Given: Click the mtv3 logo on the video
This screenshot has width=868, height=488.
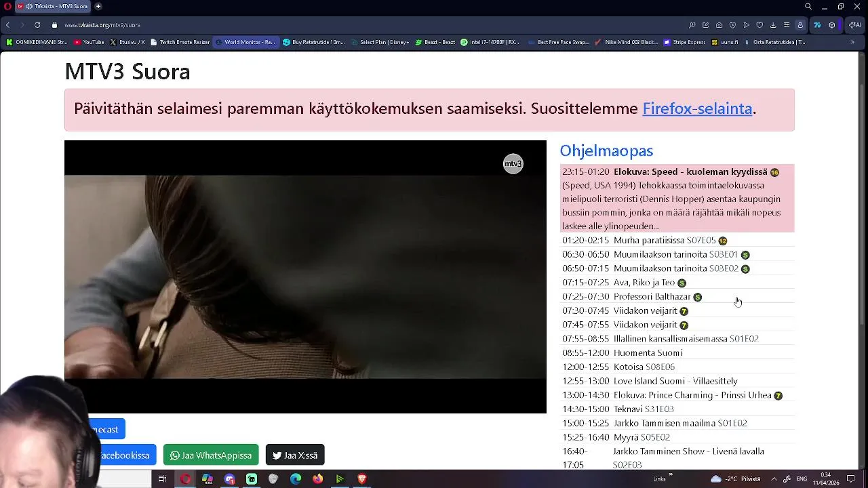Looking at the screenshot, I should pos(513,164).
